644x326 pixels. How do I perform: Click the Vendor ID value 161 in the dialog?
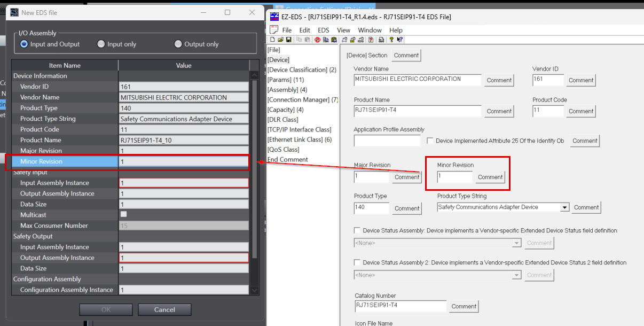pyautogui.click(x=184, y=87)
